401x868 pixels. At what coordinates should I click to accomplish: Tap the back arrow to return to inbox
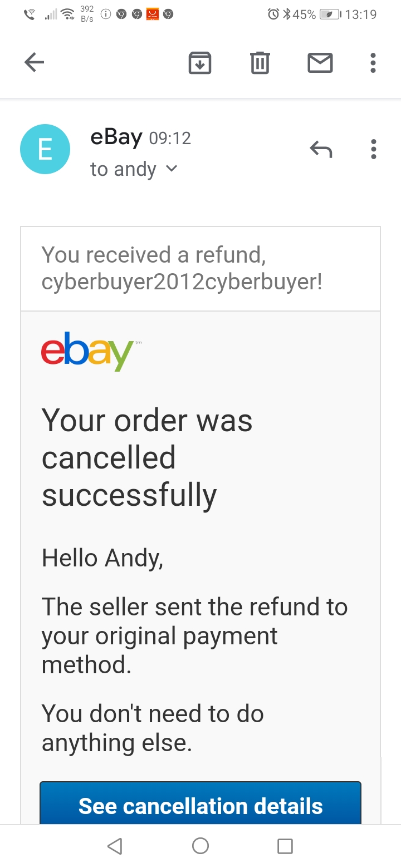pos(34,62)
